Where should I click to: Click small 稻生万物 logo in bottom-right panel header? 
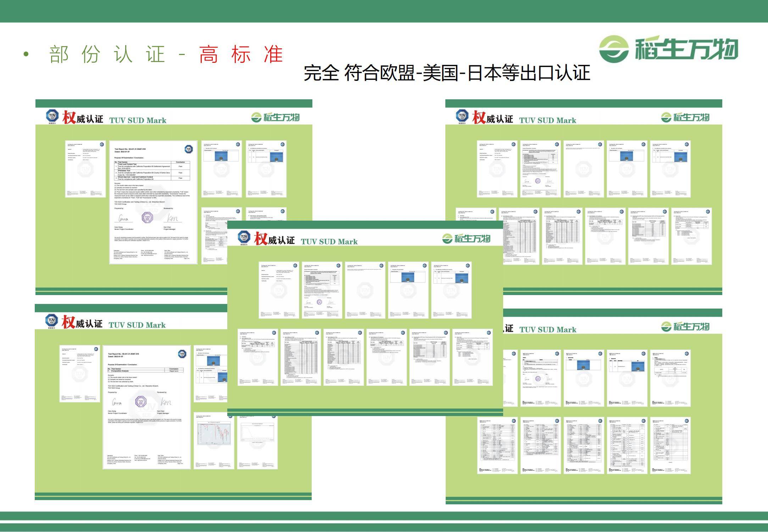[x=685, y=327]
